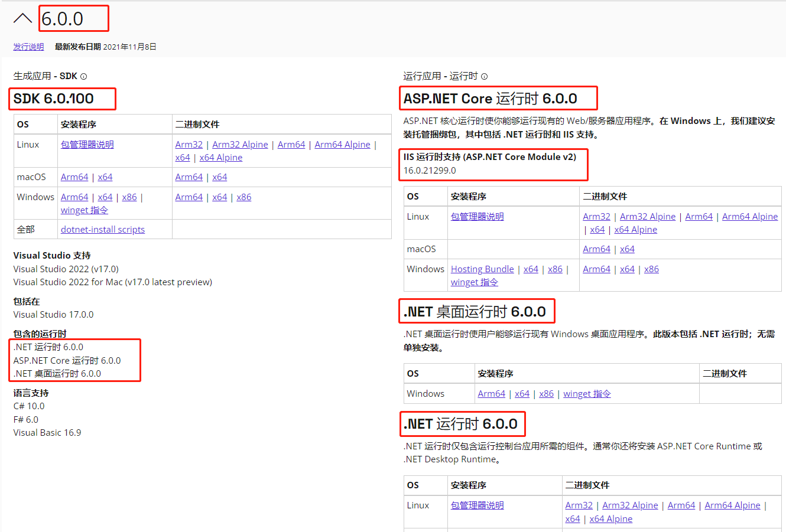786x532 pixels.
Task: Download SDK Windows x64 installer
Action: point(105,197)
